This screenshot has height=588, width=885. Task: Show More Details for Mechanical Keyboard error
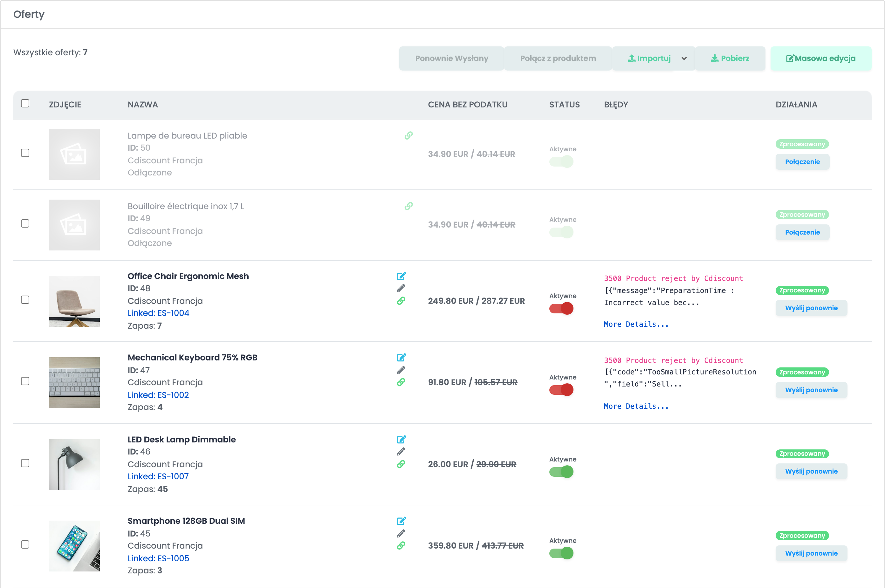click(636, 406)
